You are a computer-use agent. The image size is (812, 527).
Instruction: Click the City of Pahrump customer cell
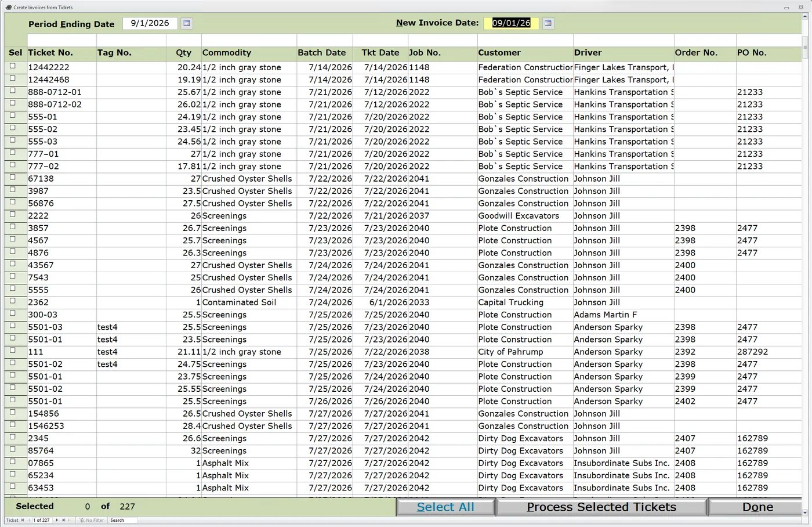tap(525, 352)
